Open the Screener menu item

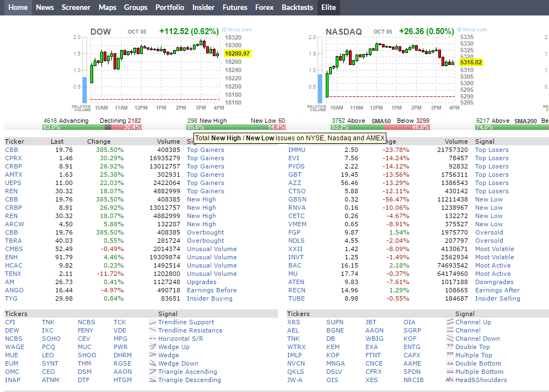click(76, 7)
